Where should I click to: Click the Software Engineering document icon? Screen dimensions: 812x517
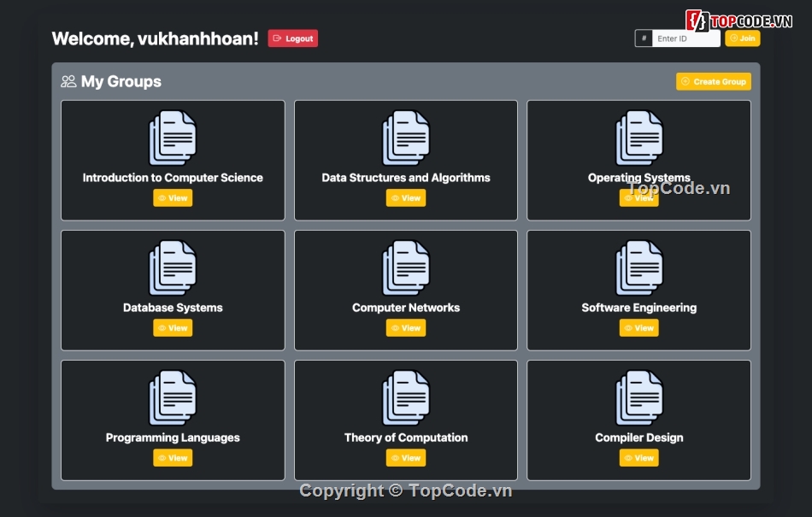point(638,267)
